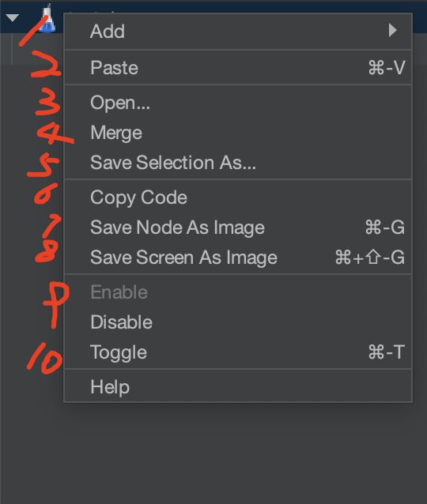Image resolution: width=427 pixels, height=504 pixels.
Task: Toggle the node's enabled state
Action: [238, 352]
